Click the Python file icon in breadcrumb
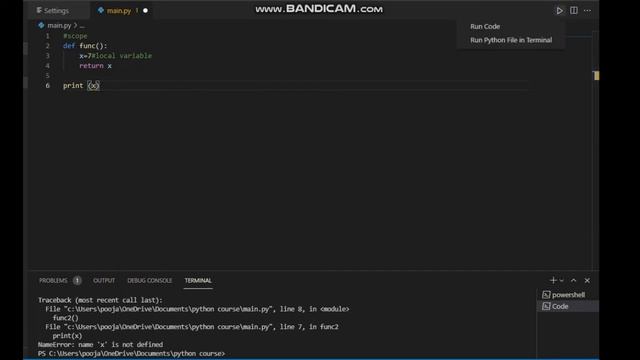 (41, 25)
